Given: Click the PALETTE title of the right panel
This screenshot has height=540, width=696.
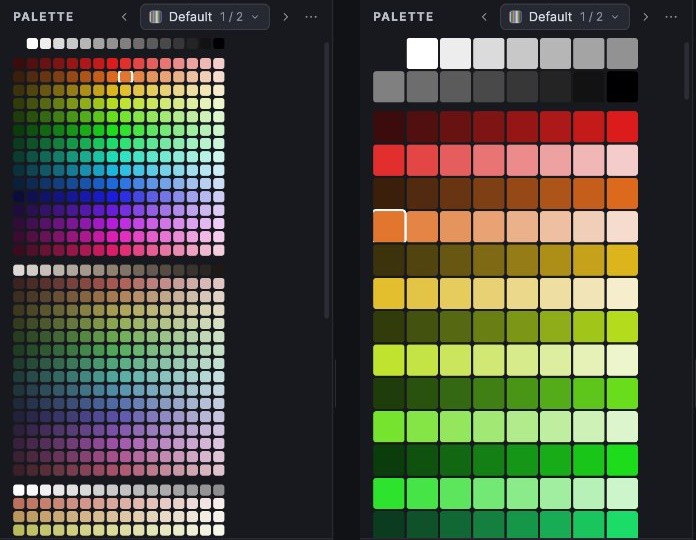Looking at the screenshot, I should point(403,17).
